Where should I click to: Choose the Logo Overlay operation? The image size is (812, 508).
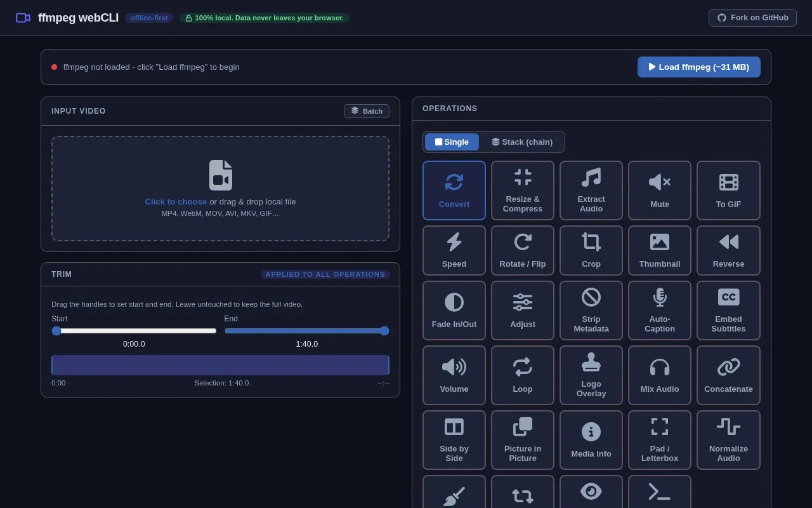point(591,375)
